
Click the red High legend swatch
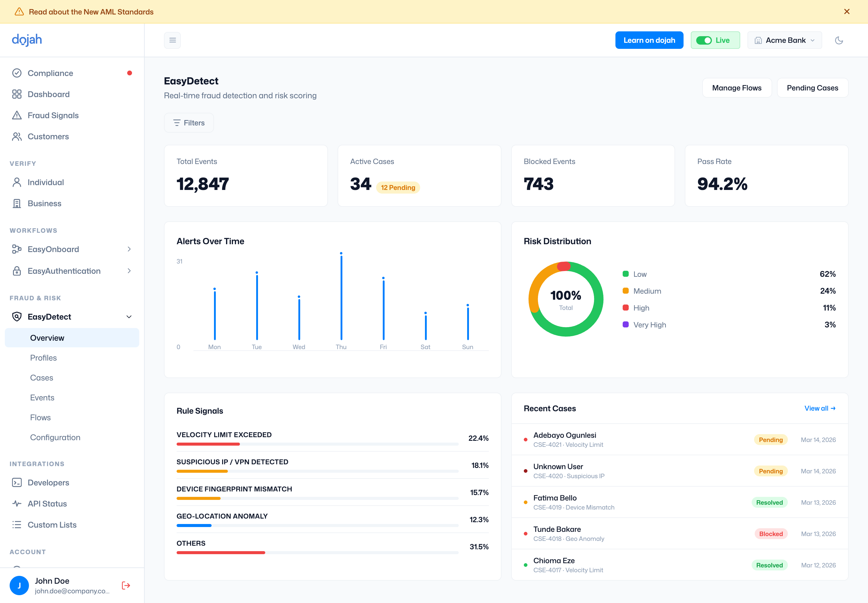[x=625, y=308]
